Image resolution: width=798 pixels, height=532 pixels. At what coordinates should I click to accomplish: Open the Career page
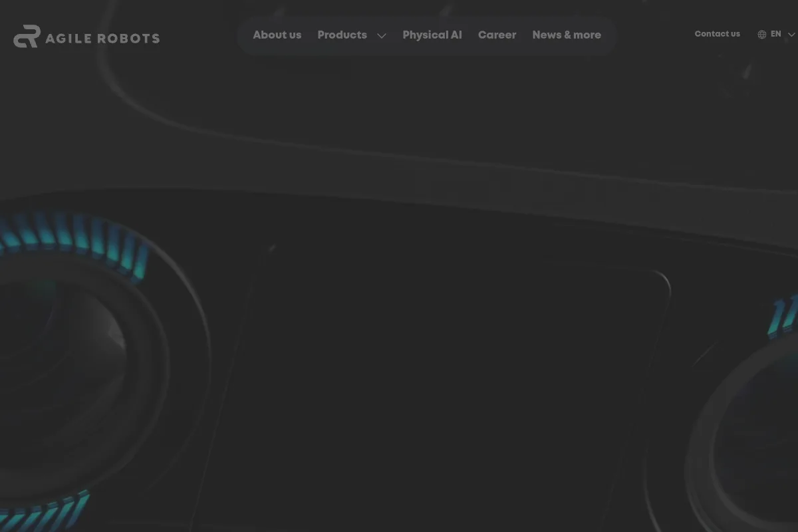[497, 35]
